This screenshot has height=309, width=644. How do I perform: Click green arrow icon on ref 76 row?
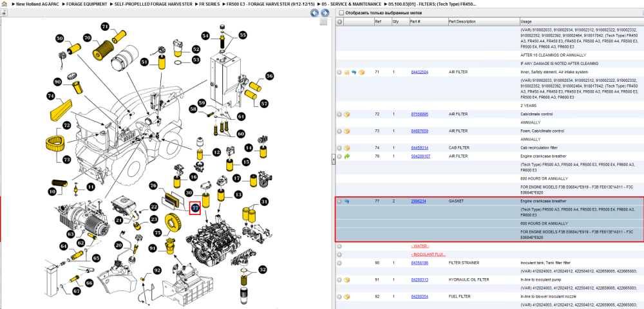pos(346,156)
